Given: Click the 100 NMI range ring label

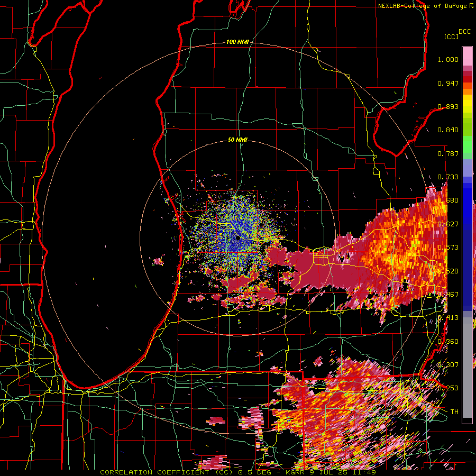Looking at the screenshot, I should click(237, 42).
